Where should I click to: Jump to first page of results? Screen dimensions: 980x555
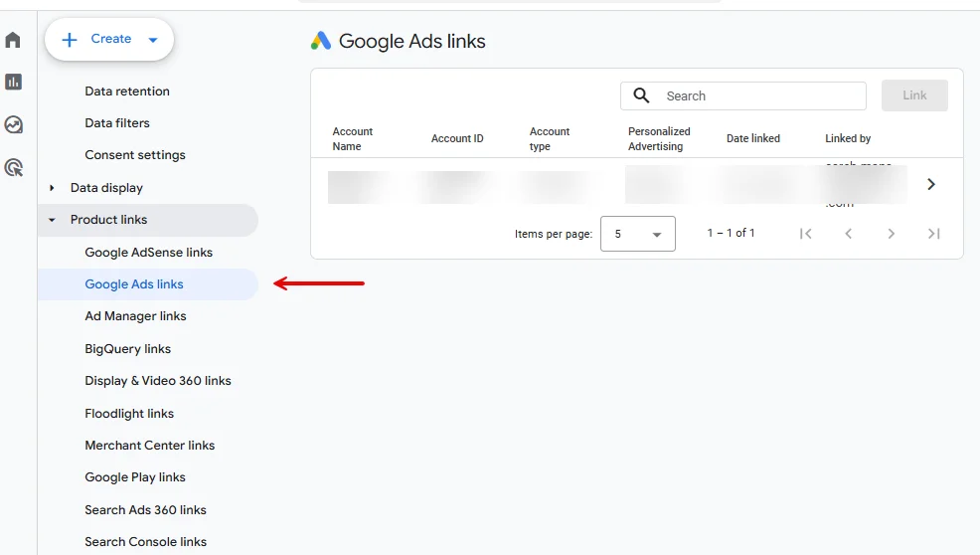click(806, 234)
